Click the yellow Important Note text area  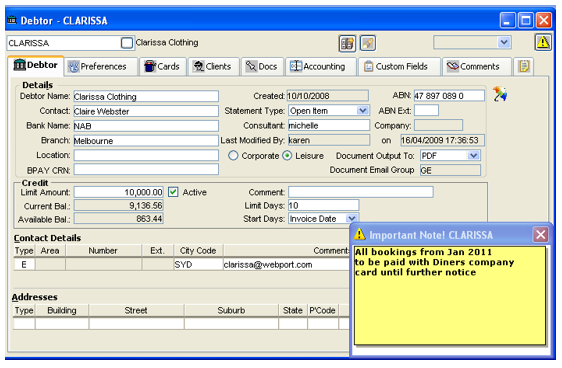click(450, 295)
